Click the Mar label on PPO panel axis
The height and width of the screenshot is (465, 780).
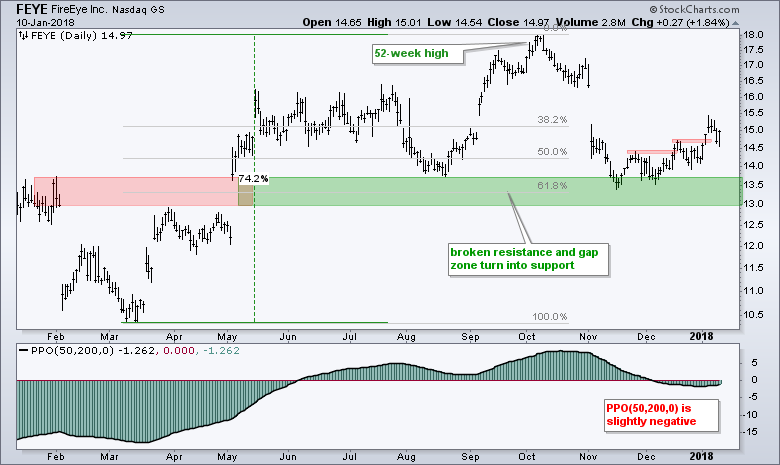click(109, 457)
